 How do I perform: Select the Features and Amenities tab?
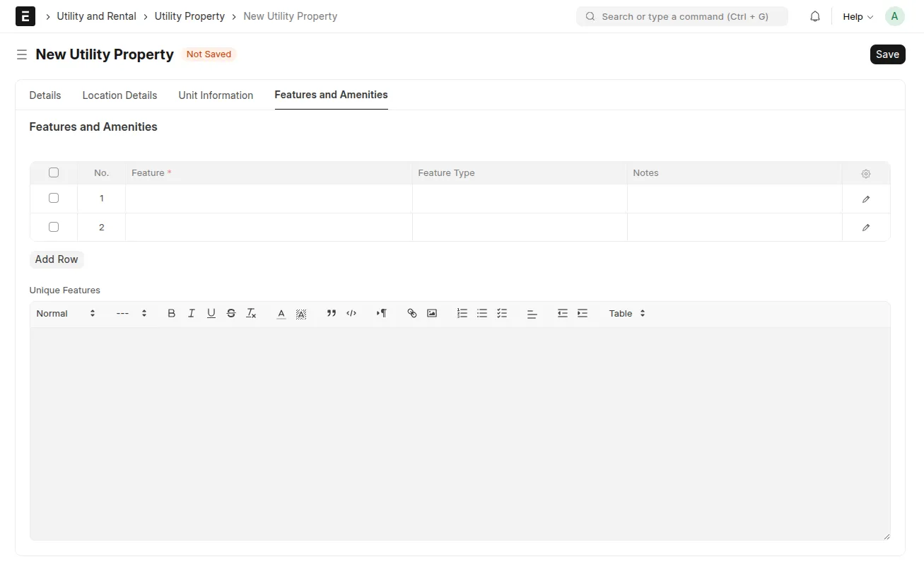point(331,95)
